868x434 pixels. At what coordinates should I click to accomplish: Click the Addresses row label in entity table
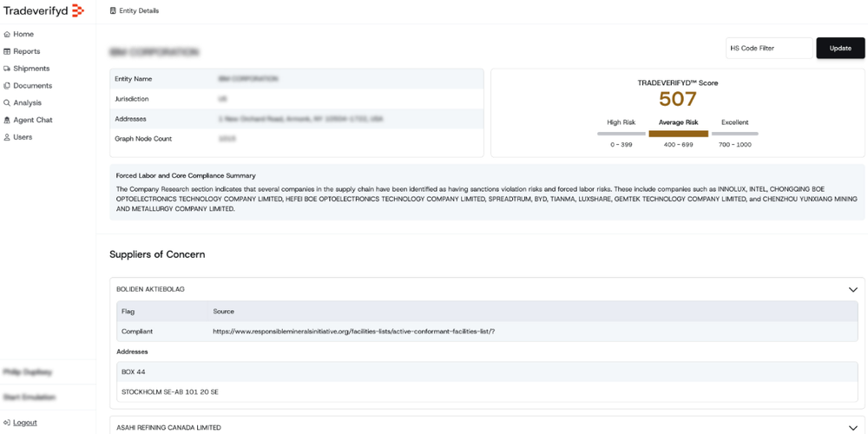click(131, 119)
